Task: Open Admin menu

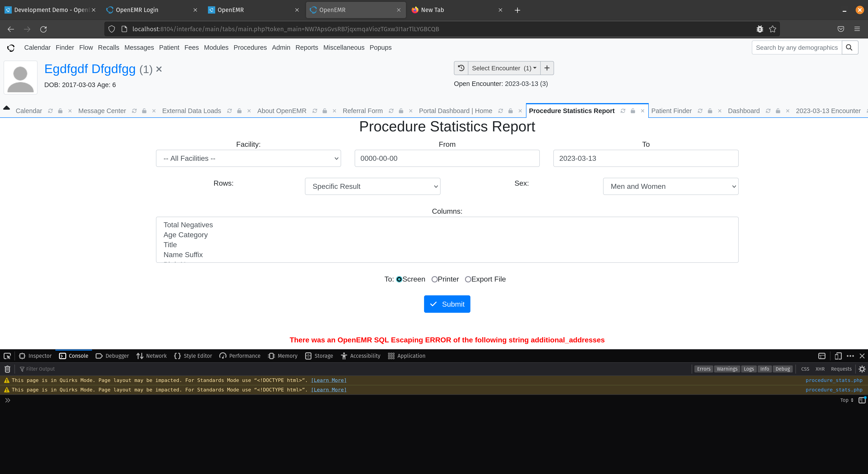Action: point(281,48)
